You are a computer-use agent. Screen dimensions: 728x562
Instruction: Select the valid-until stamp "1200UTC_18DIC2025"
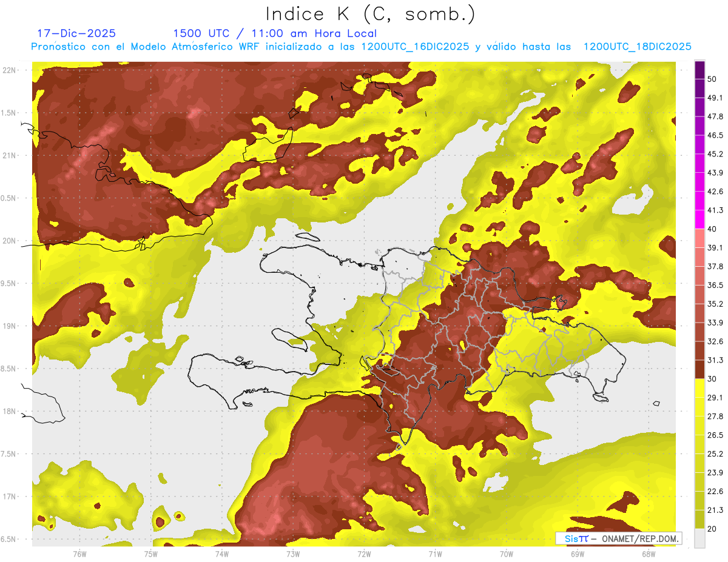637,47
